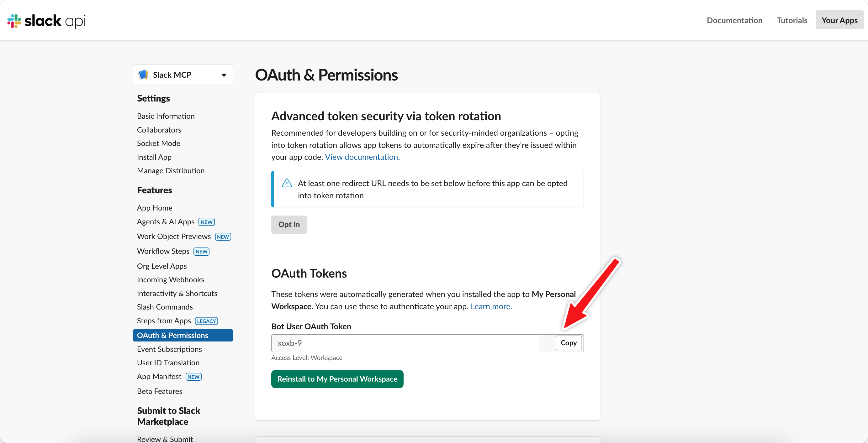The height and width of the screenshot is (443, 868).
Task: Click the Slack MCP app icon
Action: tap(143, 75)
